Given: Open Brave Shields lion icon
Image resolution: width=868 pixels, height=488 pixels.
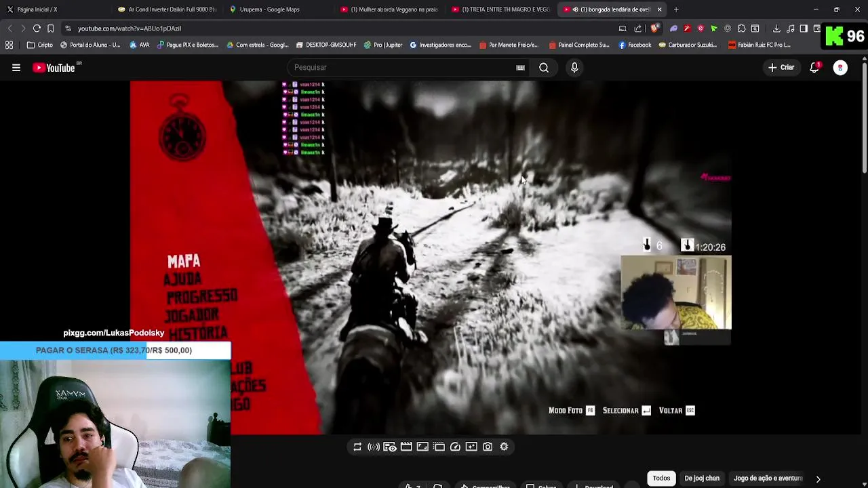Looking at the screenshot, I should click(x=654, y=28).
